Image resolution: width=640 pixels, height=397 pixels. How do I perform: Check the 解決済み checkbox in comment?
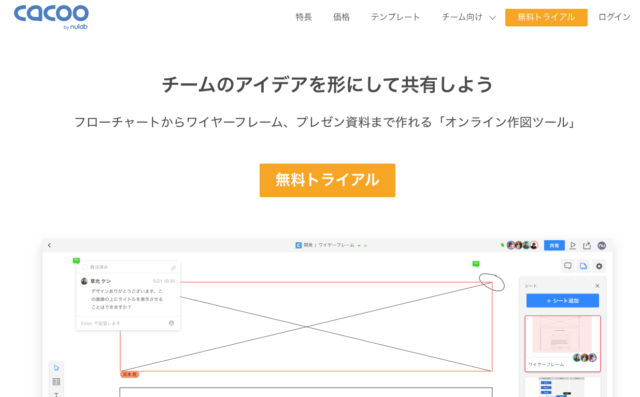(85, 267)
